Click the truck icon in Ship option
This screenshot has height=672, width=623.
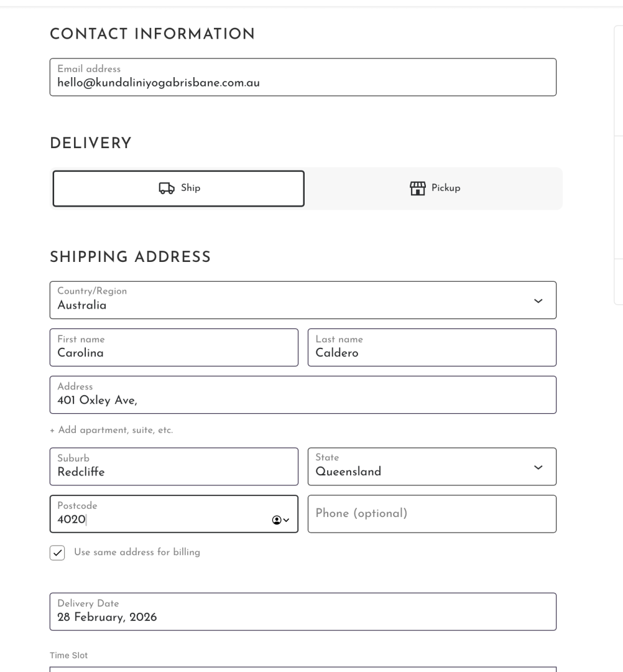(166, 189)
